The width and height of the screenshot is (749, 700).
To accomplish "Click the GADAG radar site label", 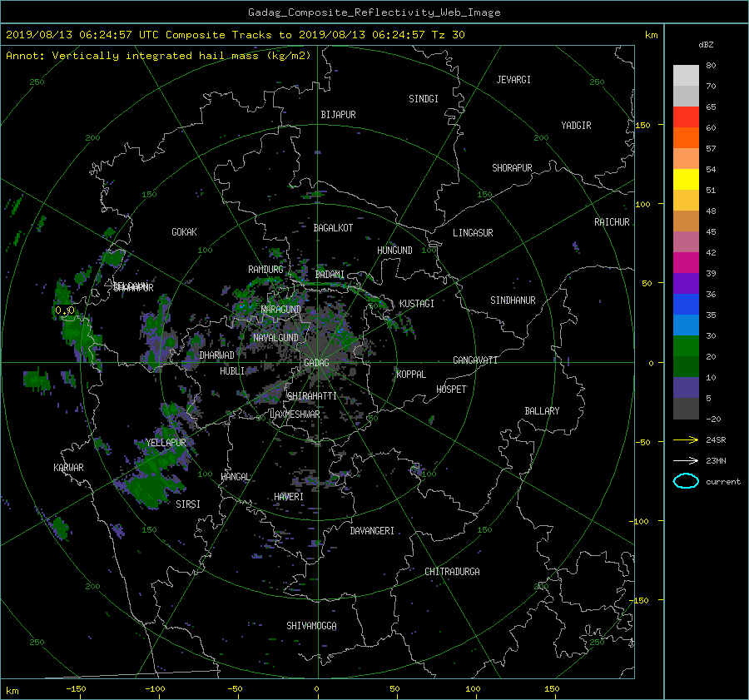I will click(x=316, y=363).
